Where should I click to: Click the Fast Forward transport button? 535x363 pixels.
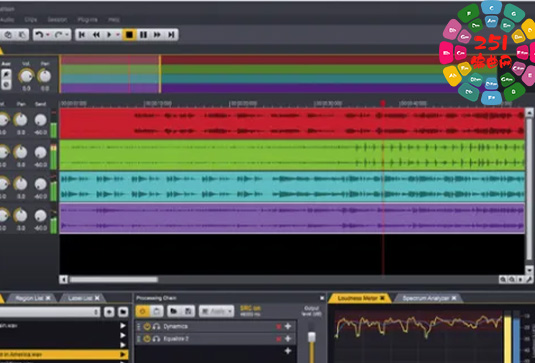point(157,34)
